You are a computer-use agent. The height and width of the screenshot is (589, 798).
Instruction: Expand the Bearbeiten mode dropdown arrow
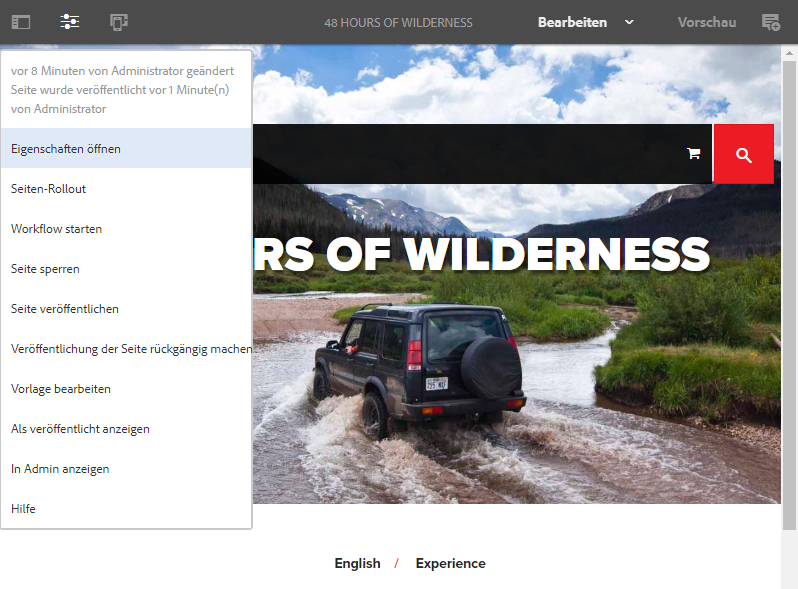pos(629,22)
